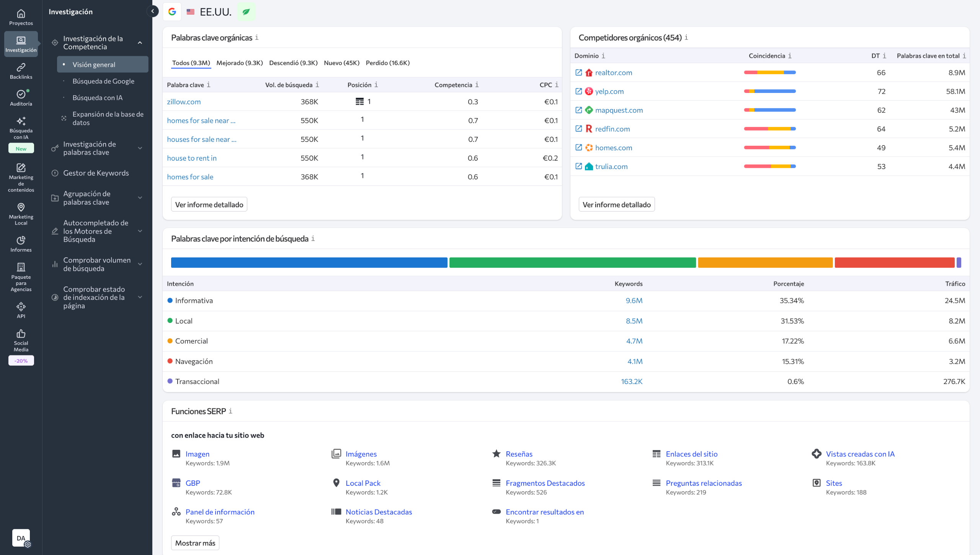Switch to the Mejorado (9.3K) tab
This screenshot has height=555, width=980.
[239, 63]
